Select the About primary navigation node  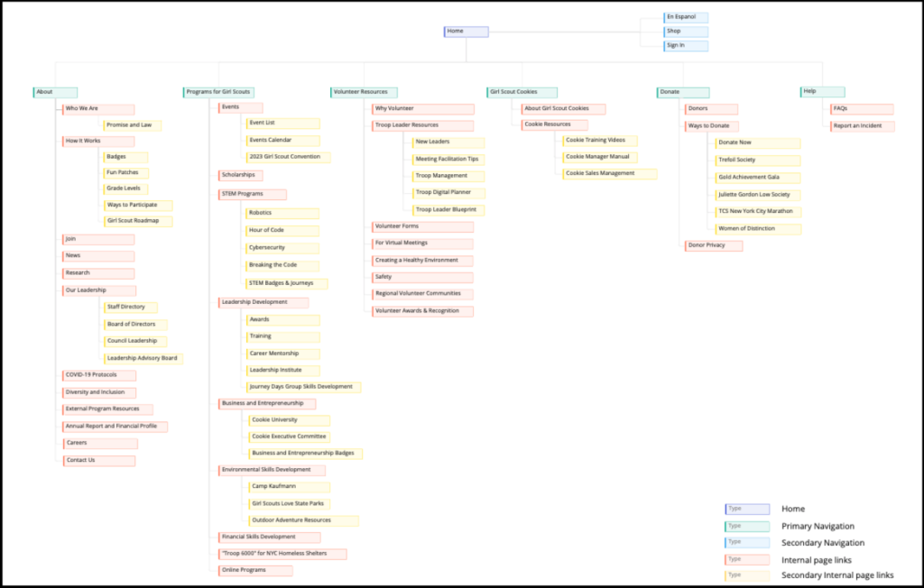click(55, 93)
